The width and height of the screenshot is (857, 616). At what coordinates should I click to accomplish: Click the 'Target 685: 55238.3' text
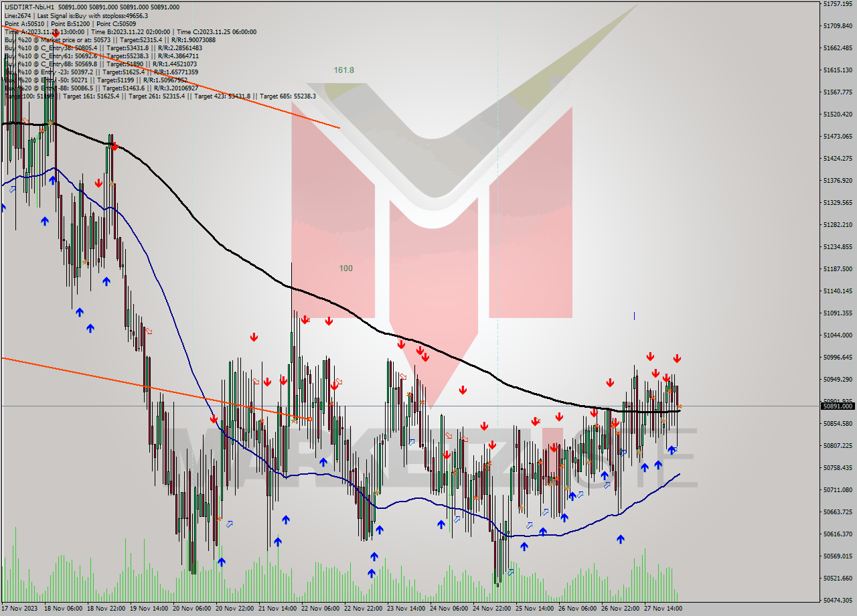[288, 96]
